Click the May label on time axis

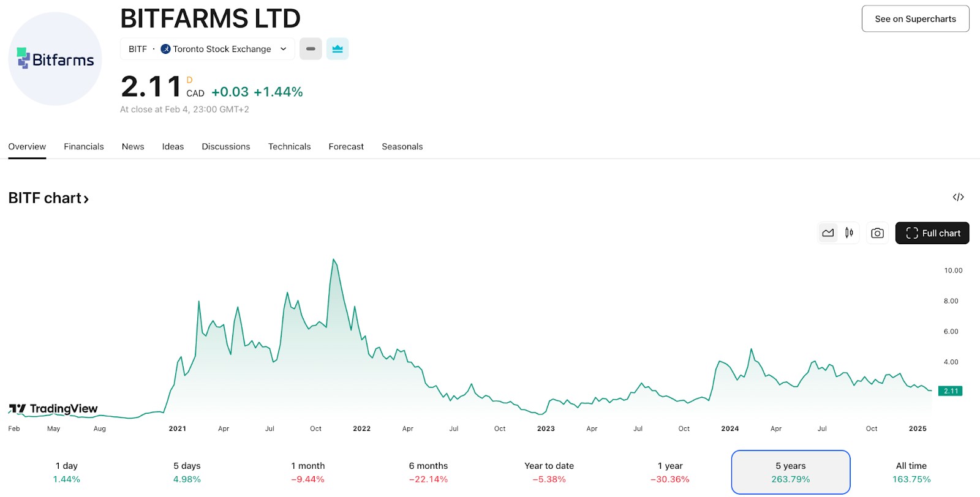[x=54, y=428]
